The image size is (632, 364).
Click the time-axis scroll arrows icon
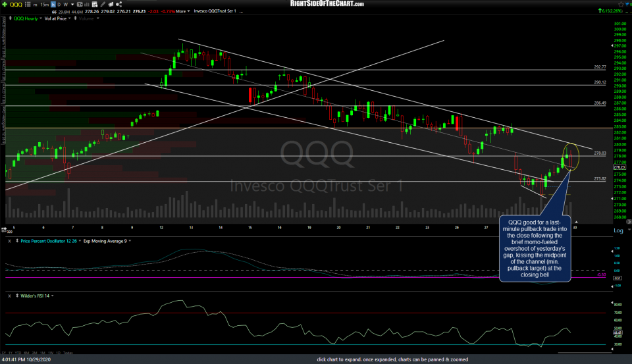point(4,229)
